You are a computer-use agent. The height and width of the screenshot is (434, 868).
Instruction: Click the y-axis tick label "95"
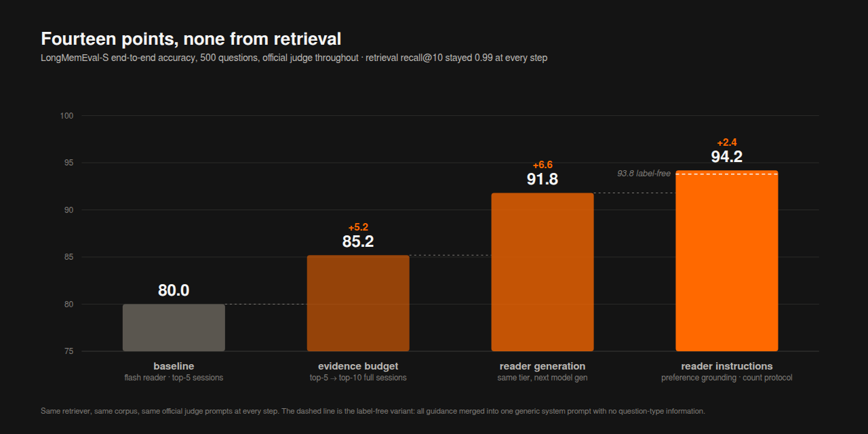tap(68, 163)
